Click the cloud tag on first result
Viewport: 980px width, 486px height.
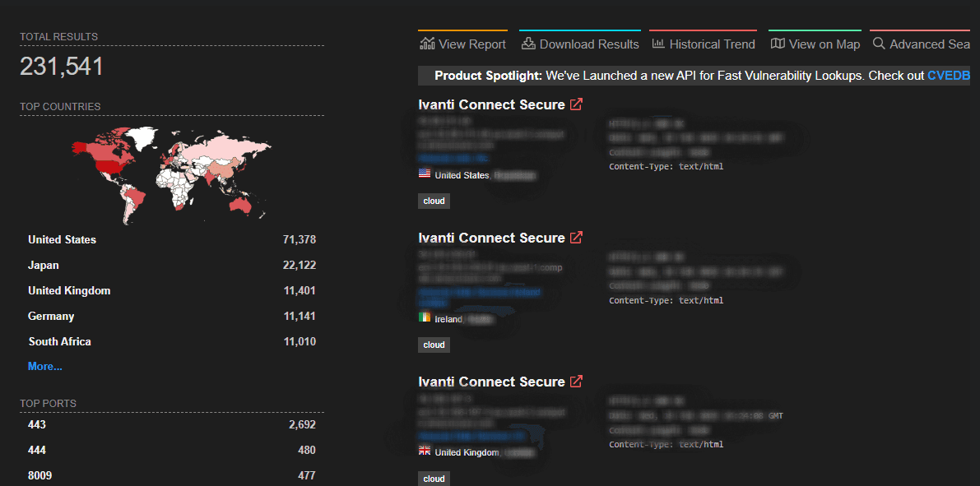434,201
